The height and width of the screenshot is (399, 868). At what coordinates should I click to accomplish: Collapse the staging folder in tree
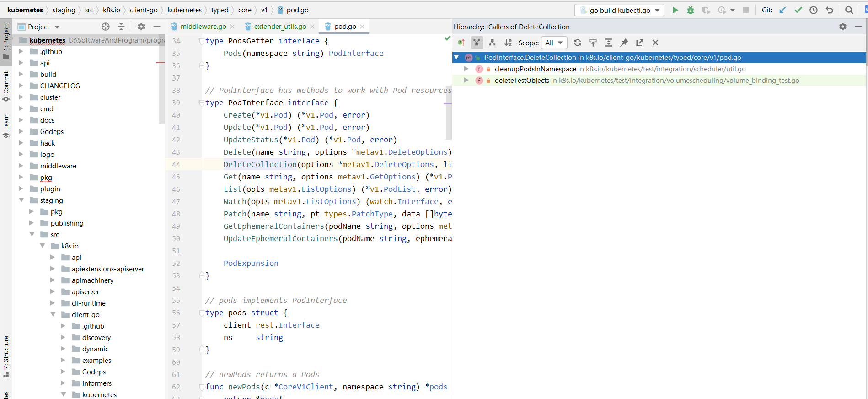[21, 200]
